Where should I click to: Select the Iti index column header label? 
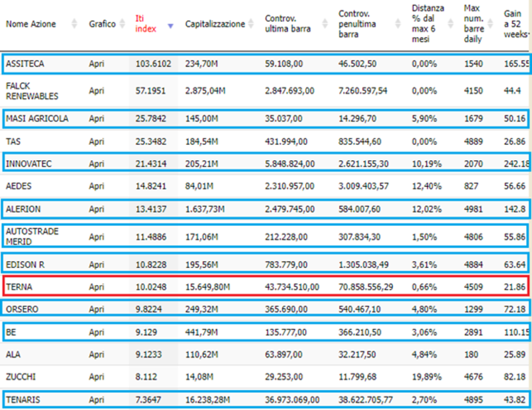point(146,24)
